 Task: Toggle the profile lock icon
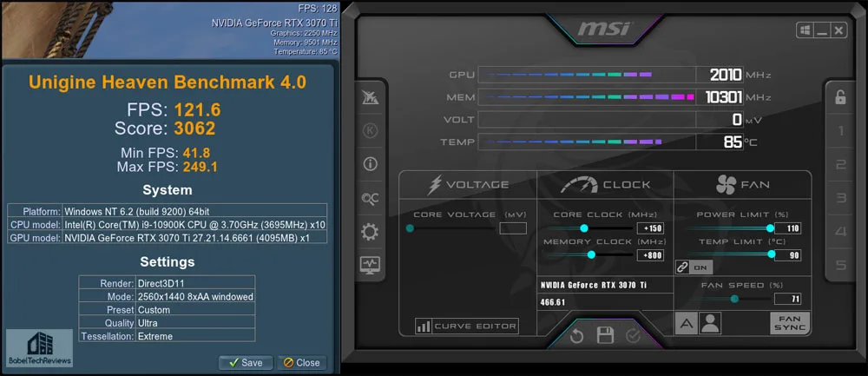click(840, 97)
